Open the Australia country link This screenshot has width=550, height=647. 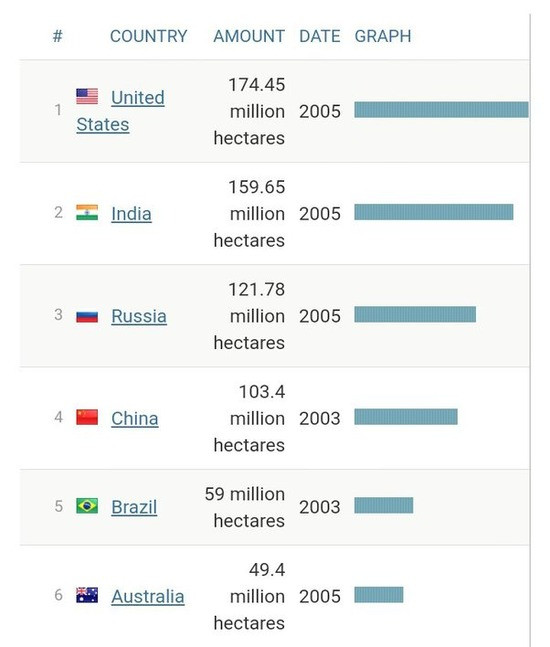pyautogui.click(x=148, y=597)
